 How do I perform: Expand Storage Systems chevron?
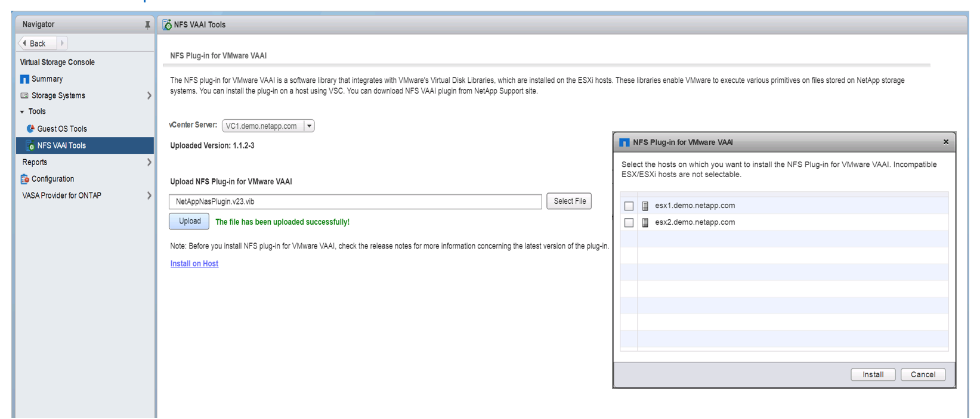click(149, 95)
